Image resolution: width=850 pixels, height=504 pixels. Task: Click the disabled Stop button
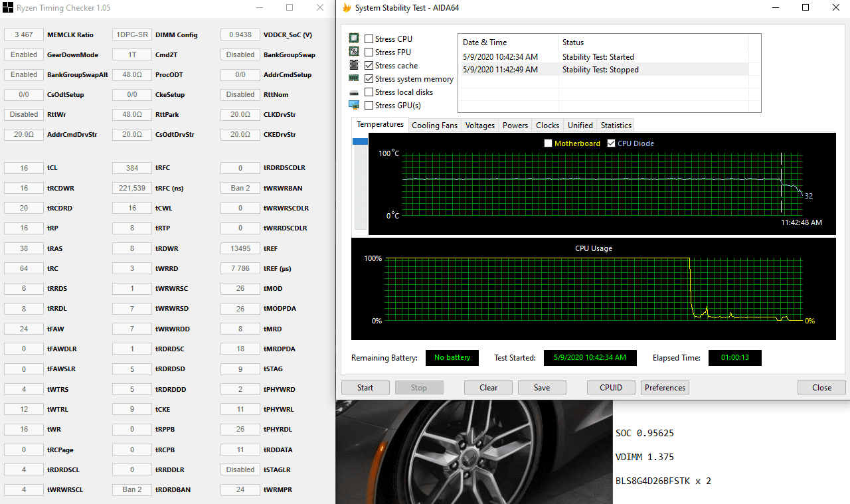click(x=419, y=388)
